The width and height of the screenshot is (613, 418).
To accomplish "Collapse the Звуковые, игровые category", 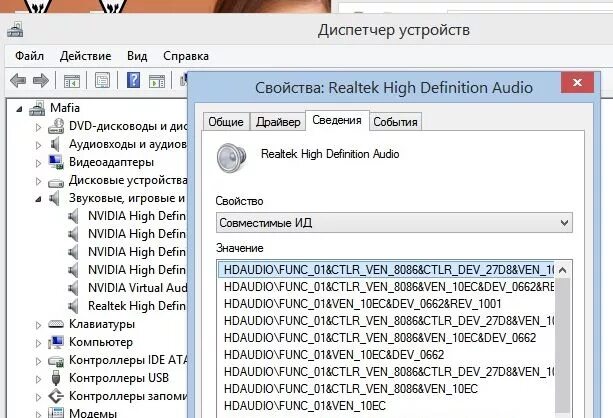I will (x=38, y=199).
